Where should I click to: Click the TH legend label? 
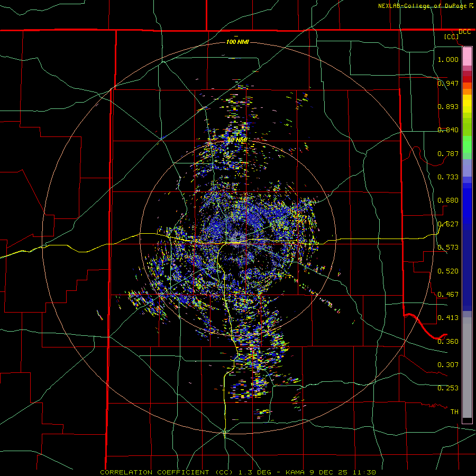coord(454,412)
